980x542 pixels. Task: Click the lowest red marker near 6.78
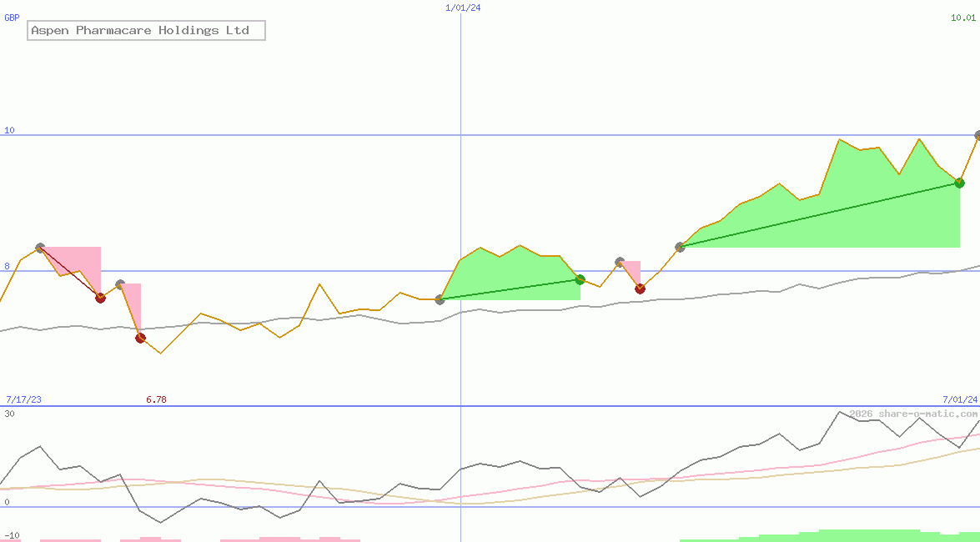click(141, 339)
